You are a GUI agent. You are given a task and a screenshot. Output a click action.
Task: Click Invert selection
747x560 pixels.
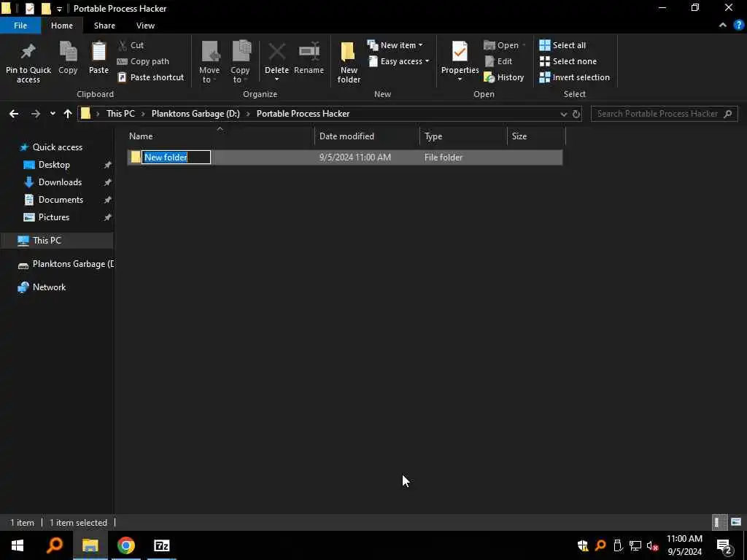pos(574,77)
